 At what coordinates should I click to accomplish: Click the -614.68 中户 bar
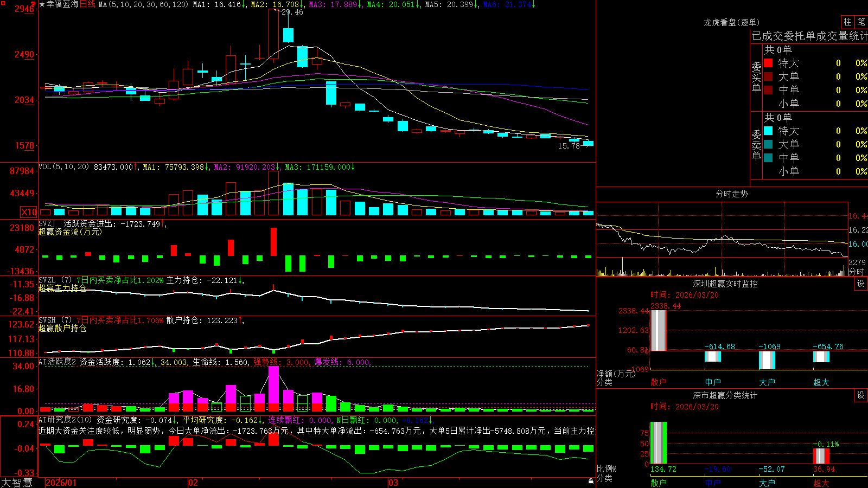[x=713, y=356]
